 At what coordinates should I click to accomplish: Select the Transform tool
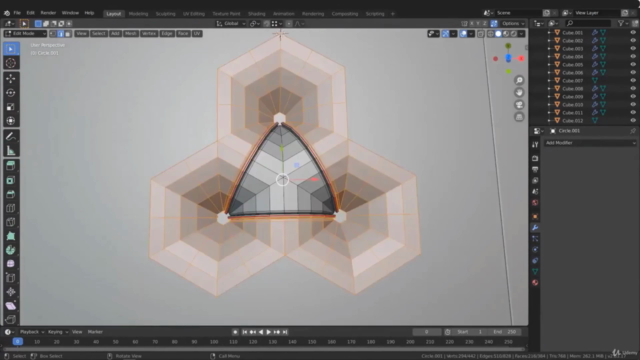point(11,121)
